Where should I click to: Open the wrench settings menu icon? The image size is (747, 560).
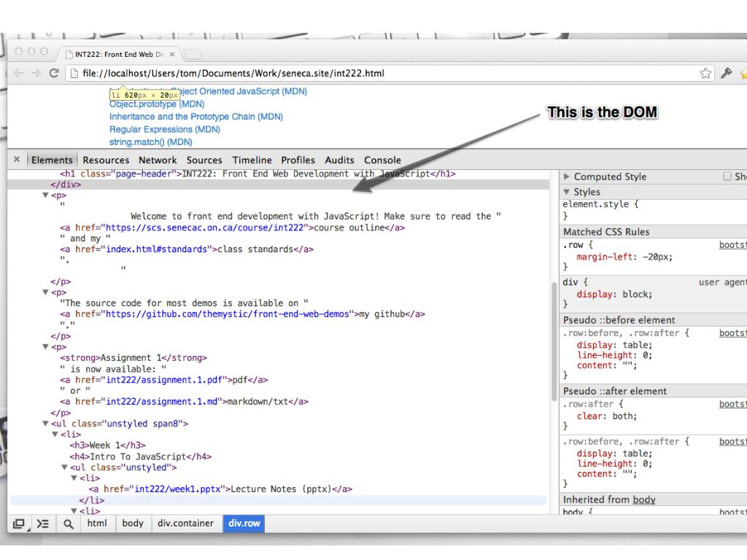[x=726, y=73]
